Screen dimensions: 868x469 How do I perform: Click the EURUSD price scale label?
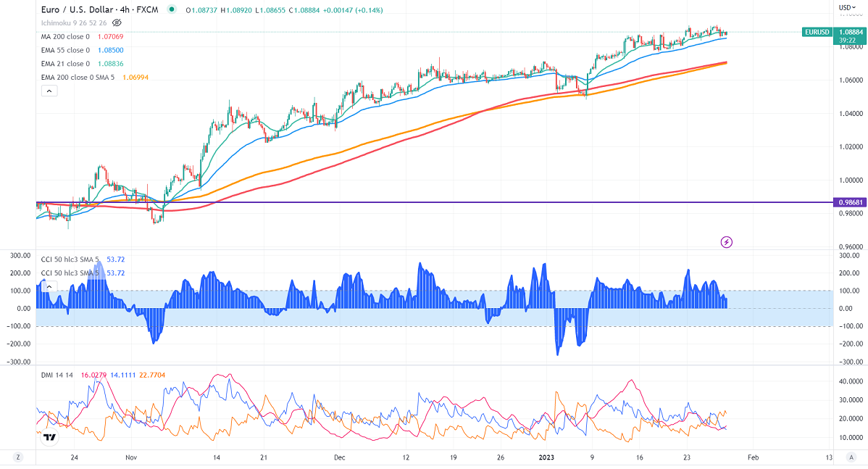point(817,32)
